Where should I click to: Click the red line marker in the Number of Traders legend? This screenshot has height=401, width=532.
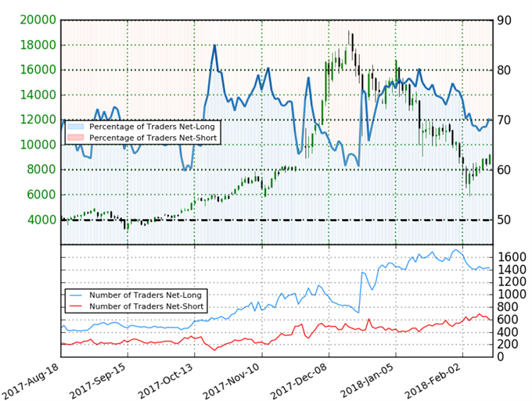pyautogui.click(x=75, y=306)
